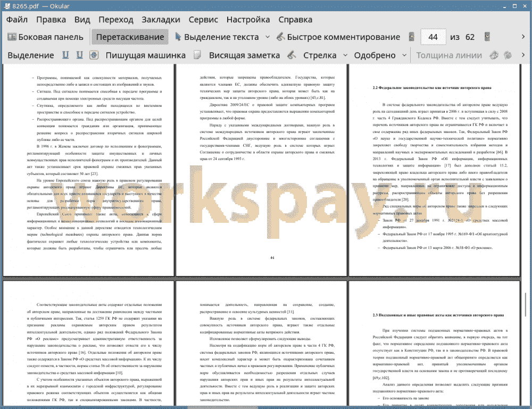Expand hidden annotation toolbar items chevron
532x409 pixels.
[523, 55]
